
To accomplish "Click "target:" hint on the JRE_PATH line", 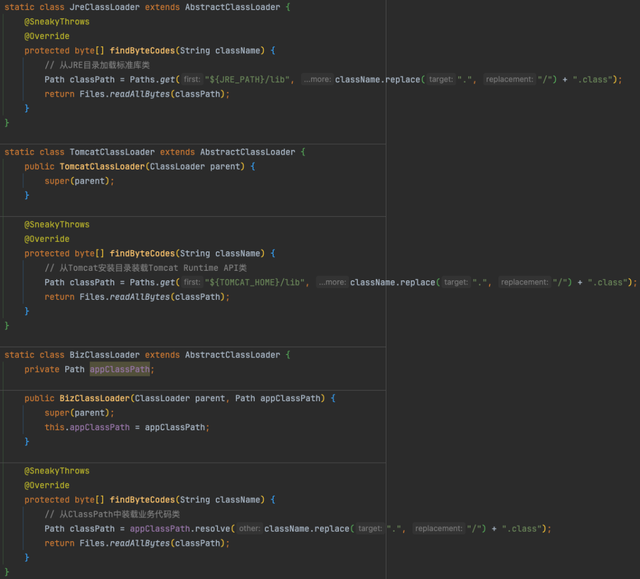I will 441,79.
